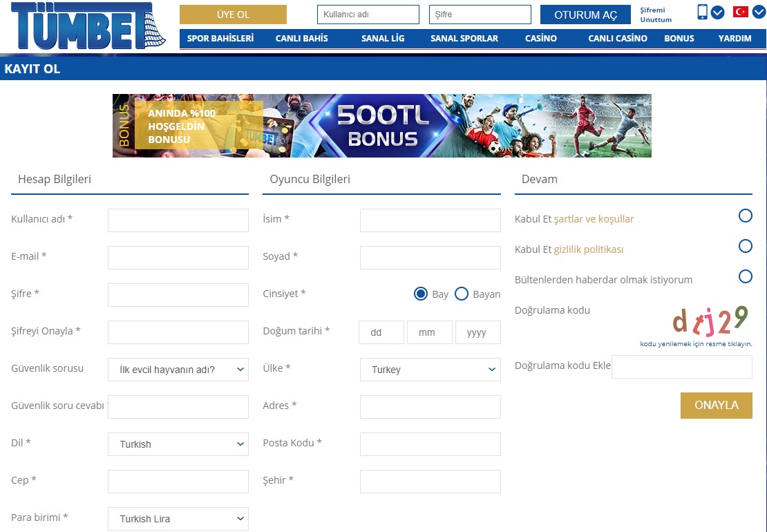Go to the Casino menu item
This screenshot has height=532, width=767.
tap(540, 39)
